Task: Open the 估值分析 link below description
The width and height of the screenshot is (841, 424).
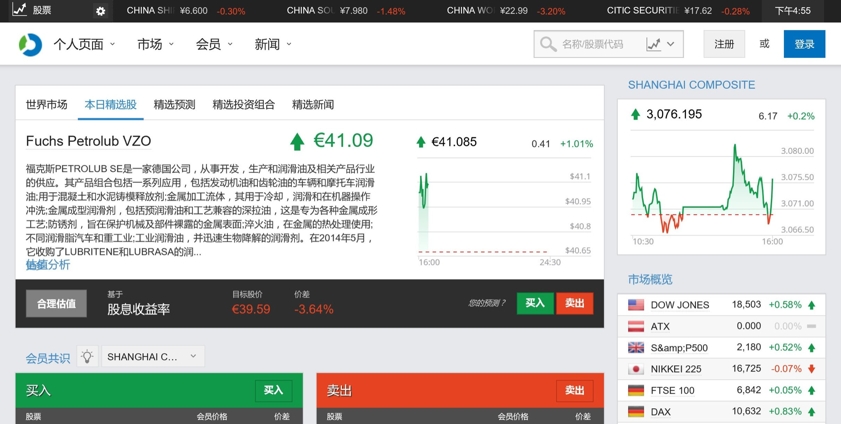Action: click(48, 264)
